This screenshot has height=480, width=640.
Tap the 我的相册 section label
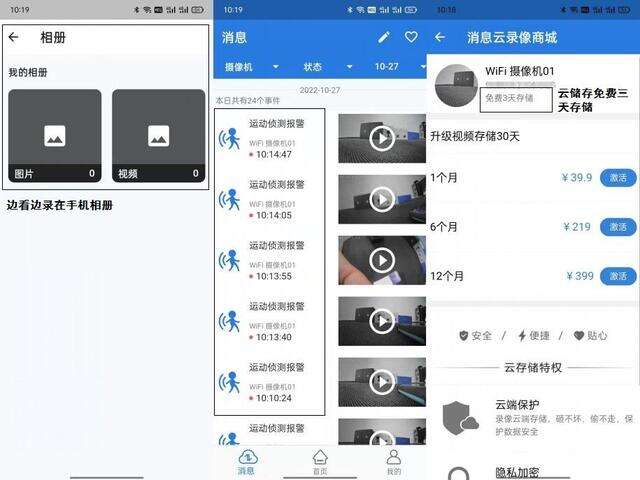(x=28, y=73)
